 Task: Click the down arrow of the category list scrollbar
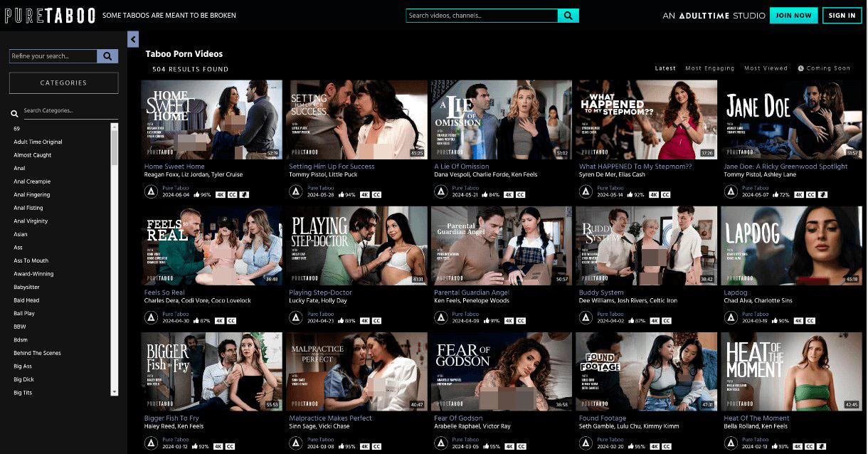coord(115,392)
